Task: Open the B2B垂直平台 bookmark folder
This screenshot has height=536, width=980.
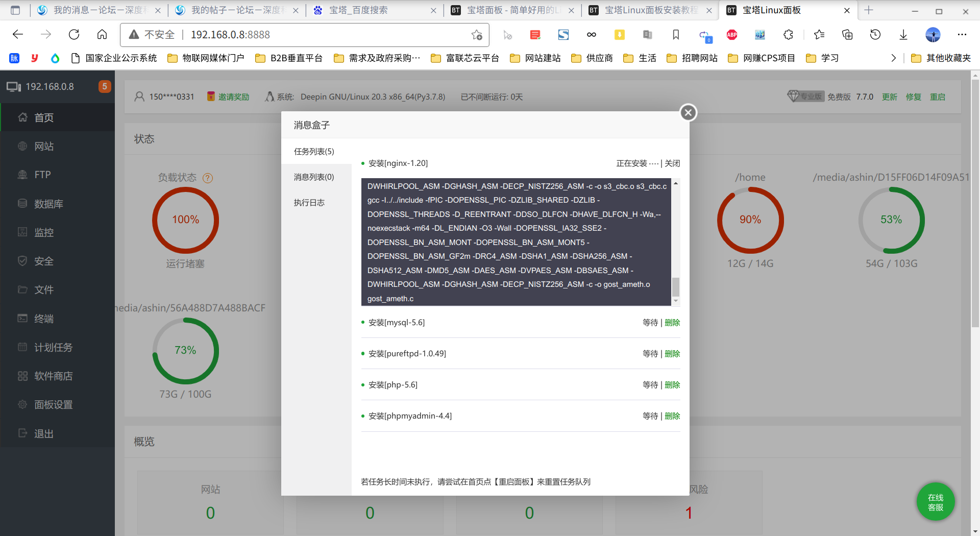Action: 289,58
